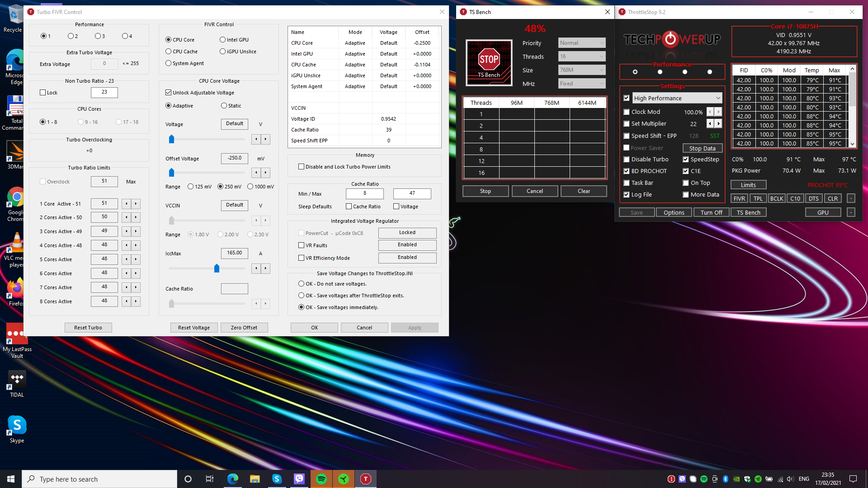This screenshot has height=488, width=868.
Task: Click the Reset Turbo button
Action: point(88,328)
